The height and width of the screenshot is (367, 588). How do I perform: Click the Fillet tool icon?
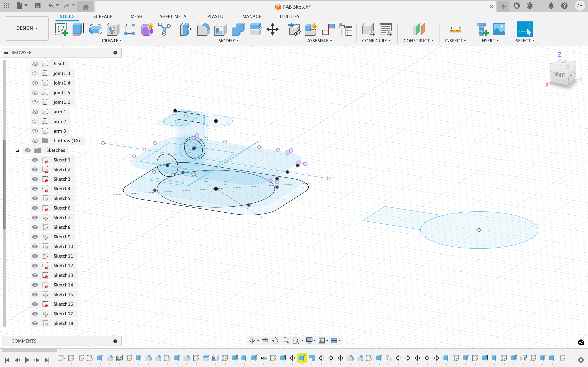203,29
